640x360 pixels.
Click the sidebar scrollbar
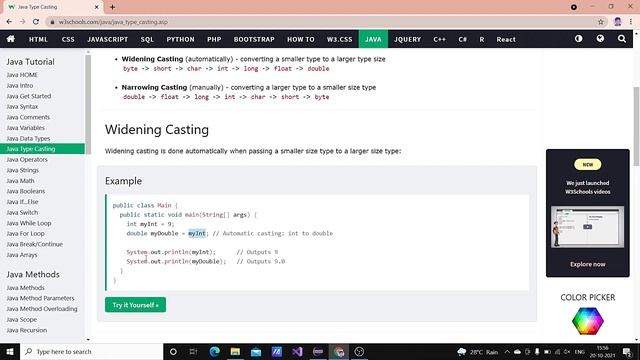click(88, 104)
